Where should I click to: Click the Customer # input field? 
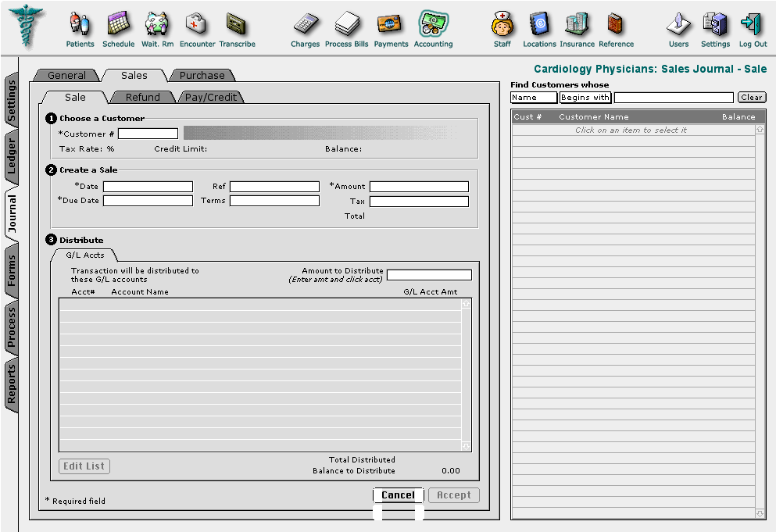pos(148,134)
